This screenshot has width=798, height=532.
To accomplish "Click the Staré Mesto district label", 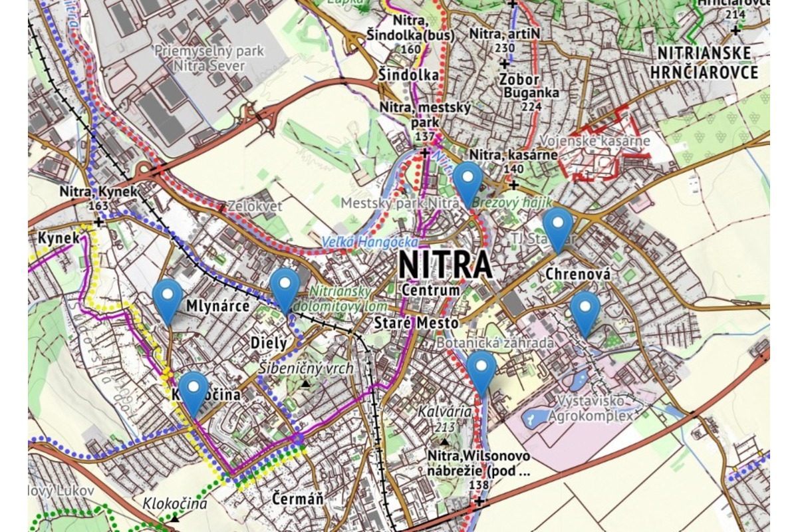I will point(416,323).
